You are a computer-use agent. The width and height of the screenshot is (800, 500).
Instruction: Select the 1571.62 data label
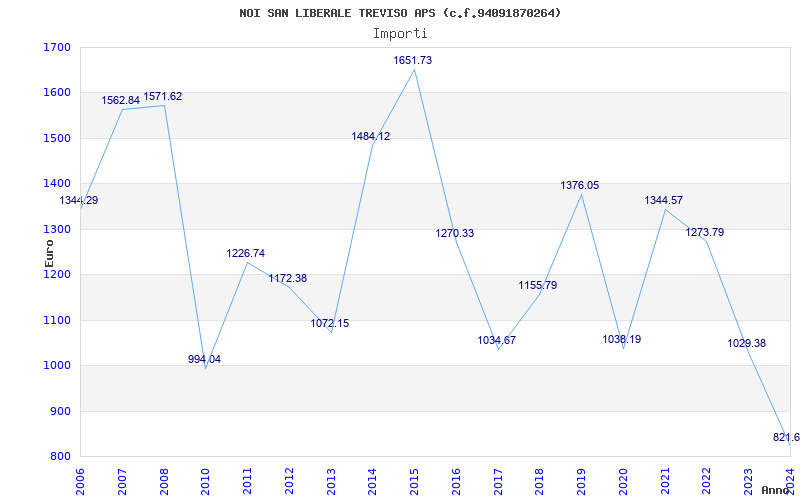point(162,96)
